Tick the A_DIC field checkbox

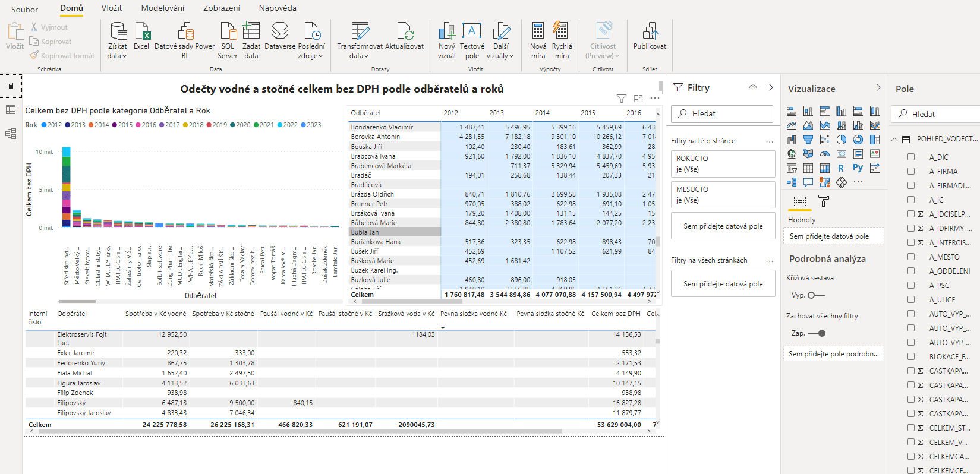911,157
